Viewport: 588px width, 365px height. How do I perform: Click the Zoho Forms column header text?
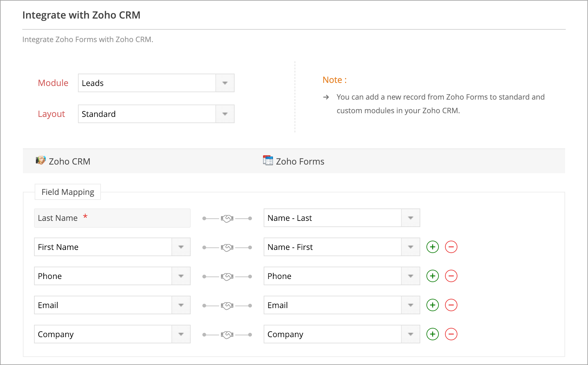click(x=300, y=161)
